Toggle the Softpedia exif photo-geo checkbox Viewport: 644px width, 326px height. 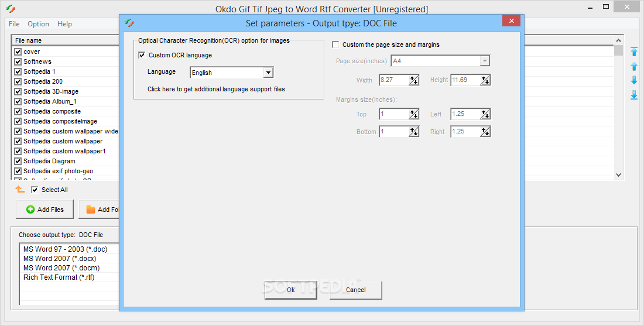tap(18, 171)
